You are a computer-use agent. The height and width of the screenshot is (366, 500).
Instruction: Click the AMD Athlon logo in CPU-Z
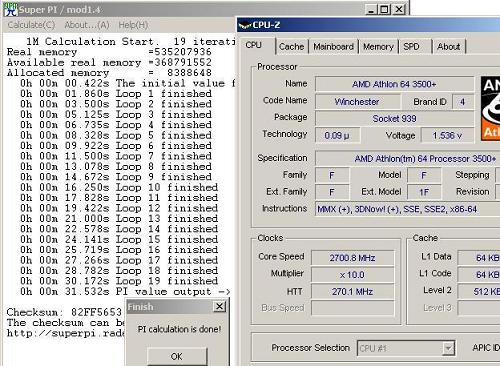(490, 108)
